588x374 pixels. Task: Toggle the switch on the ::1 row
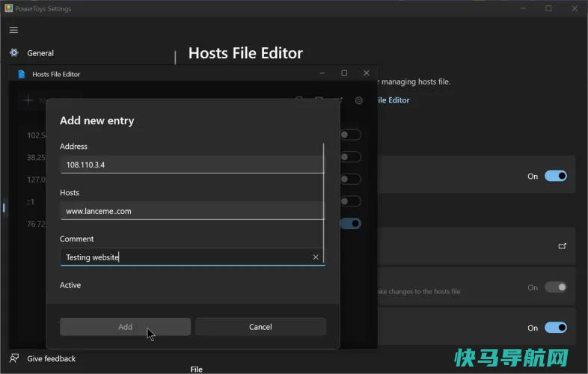coord(351,201)
